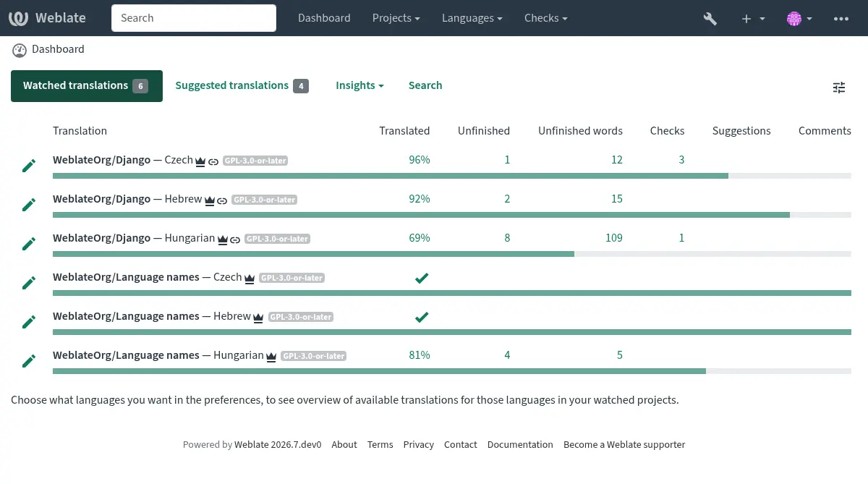Click GPL-3.0-or-later badge on Django Czech
868x484 pixels.
click(255, 161)
